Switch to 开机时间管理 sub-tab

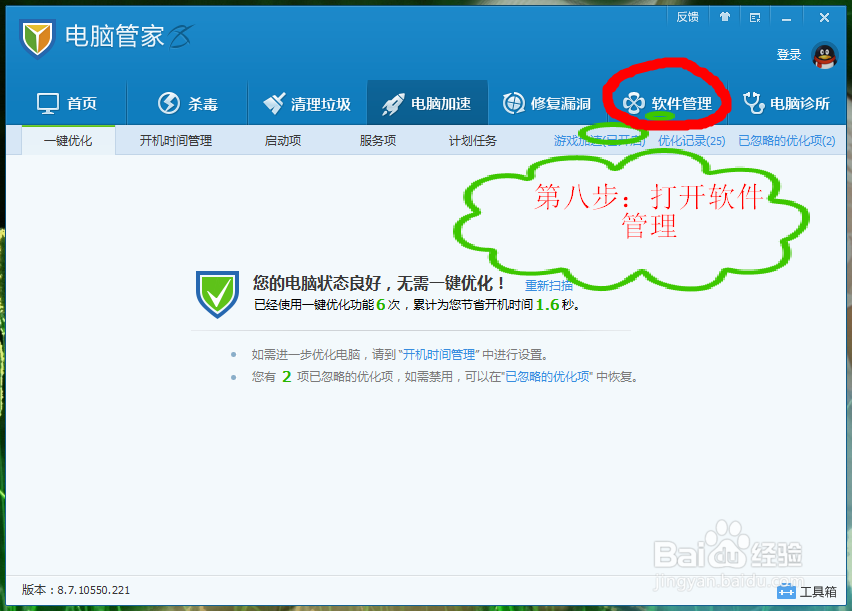click(x=176, y=141)
